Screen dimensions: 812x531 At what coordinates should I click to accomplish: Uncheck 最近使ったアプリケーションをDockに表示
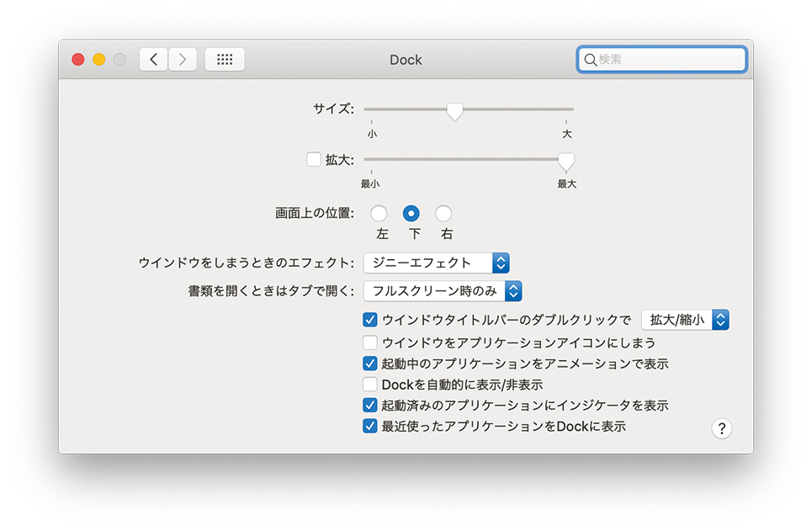click(x=369, y=427)
